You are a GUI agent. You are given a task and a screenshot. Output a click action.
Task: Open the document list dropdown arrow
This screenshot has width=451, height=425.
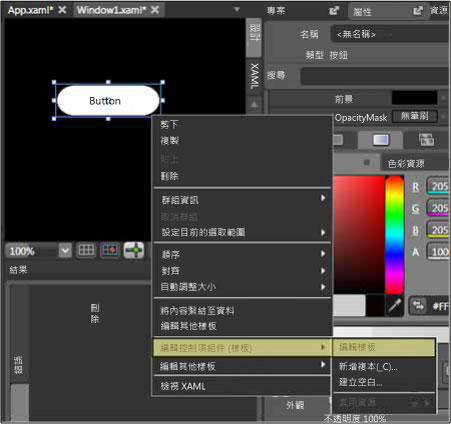pyautogui.click(x=237, y=9)
